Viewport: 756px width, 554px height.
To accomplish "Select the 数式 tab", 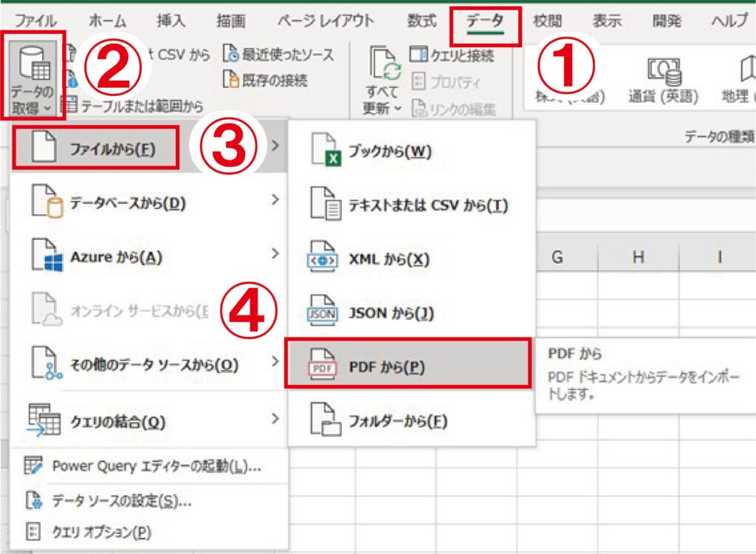I will (x=422, y=21).
